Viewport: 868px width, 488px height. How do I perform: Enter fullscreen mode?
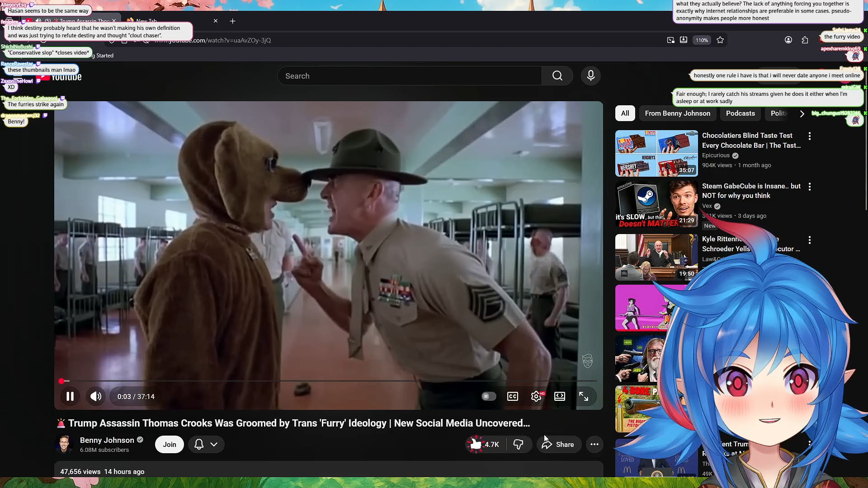click(584, 396)
